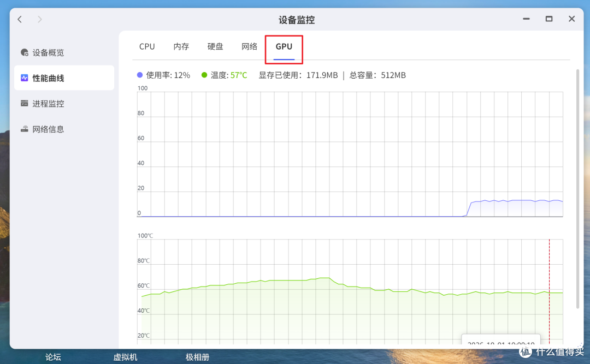Go forward with the right arrow

[39, 19]
